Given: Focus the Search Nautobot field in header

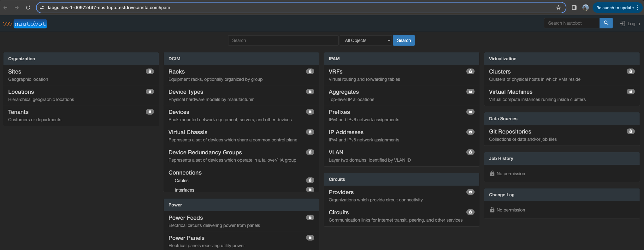Looking at the screenshot, I should click(571, 23).
